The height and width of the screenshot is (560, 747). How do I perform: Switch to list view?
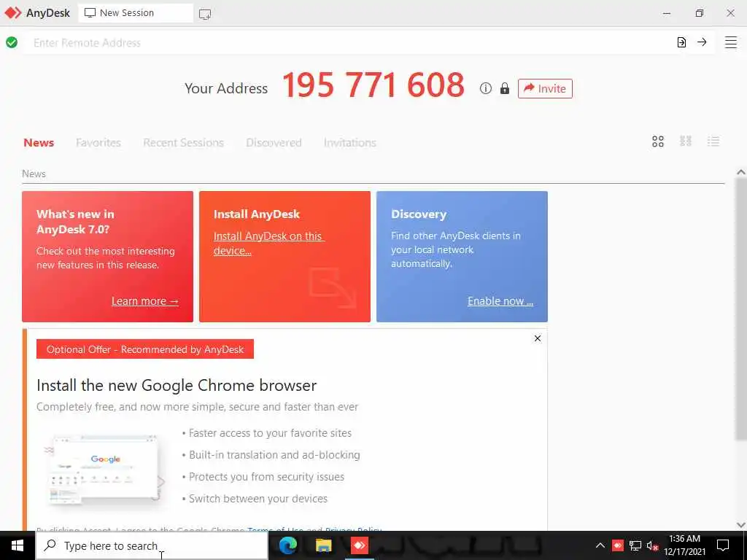pos(713,141)
